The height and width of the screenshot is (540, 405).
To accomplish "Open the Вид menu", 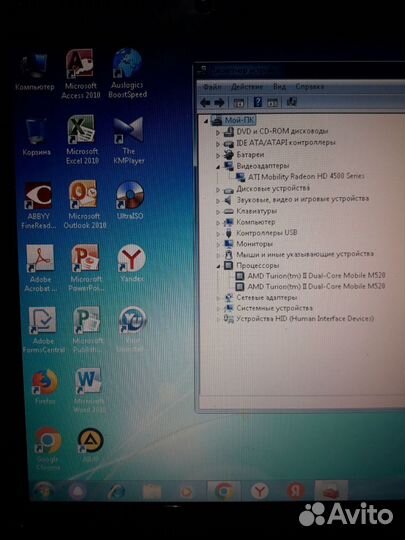I will pyautogui.click(x=279, y=86).
